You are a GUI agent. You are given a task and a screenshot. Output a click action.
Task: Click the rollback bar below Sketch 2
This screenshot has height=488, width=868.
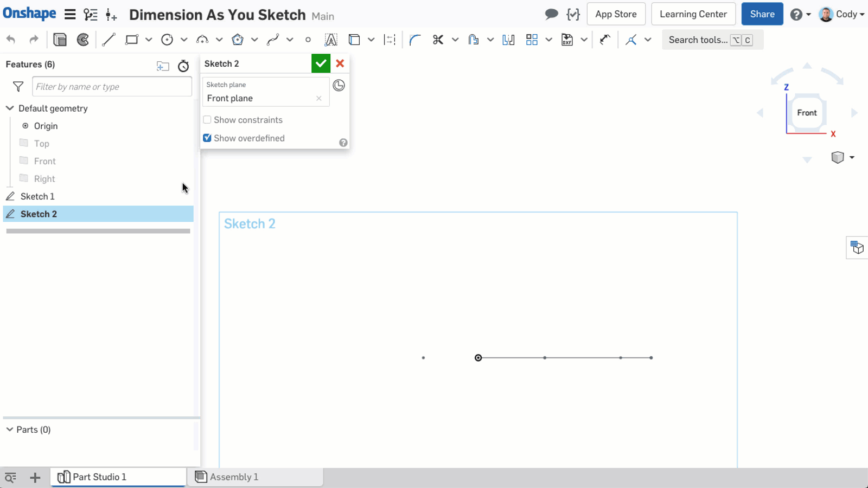click(98, 231)
